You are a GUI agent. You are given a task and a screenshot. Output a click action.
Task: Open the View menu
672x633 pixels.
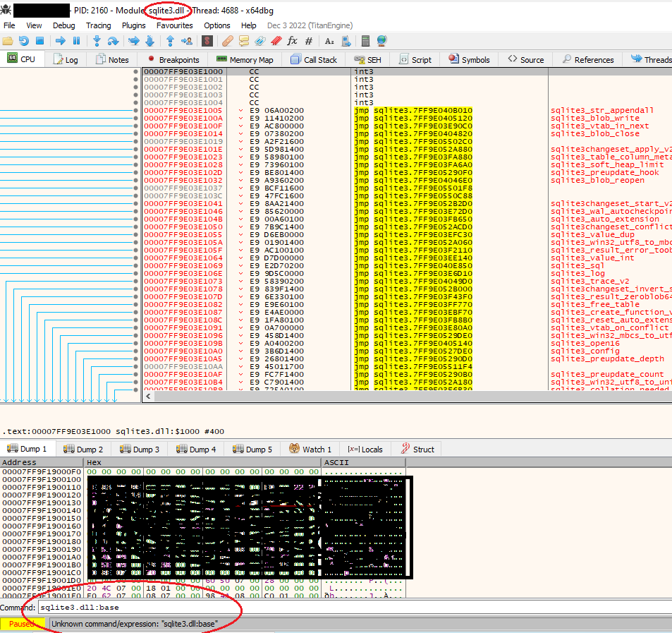tap(34, 25)
